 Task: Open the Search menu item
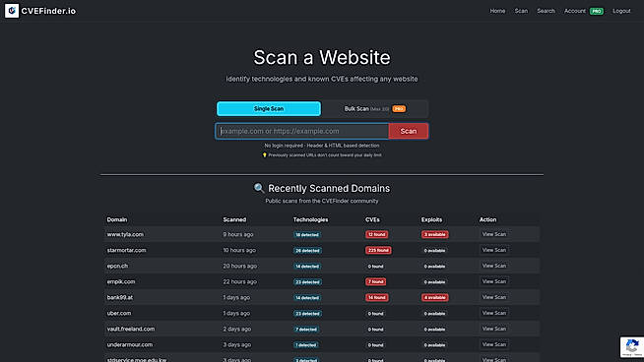pos(546,11)
